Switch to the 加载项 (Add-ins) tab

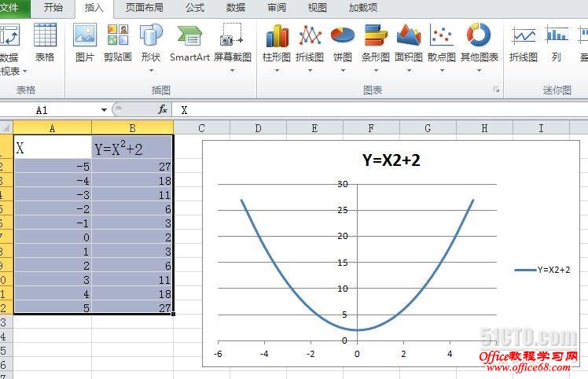pos(362,8)
